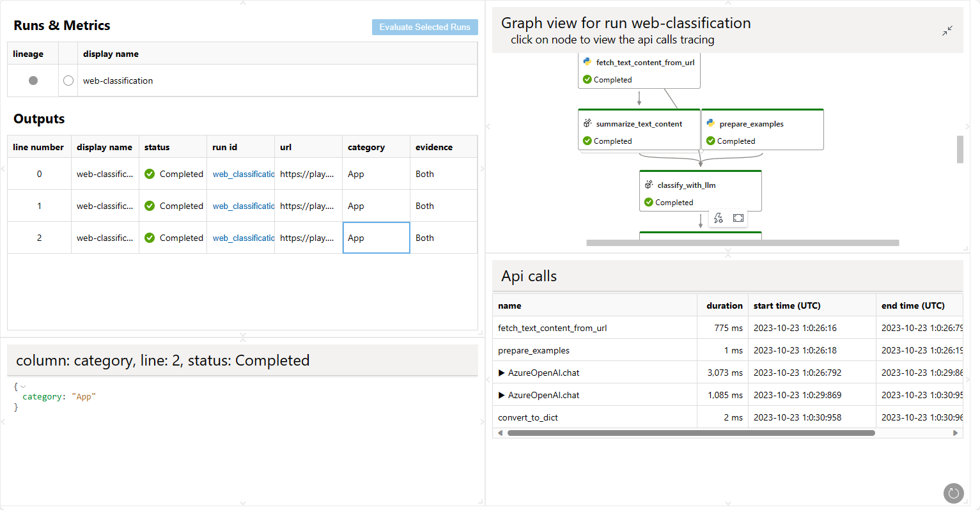Open the run id link for line 0
The width and height of the screenshot is (980, 510).
pyautogui.click(x=243, y=174)
